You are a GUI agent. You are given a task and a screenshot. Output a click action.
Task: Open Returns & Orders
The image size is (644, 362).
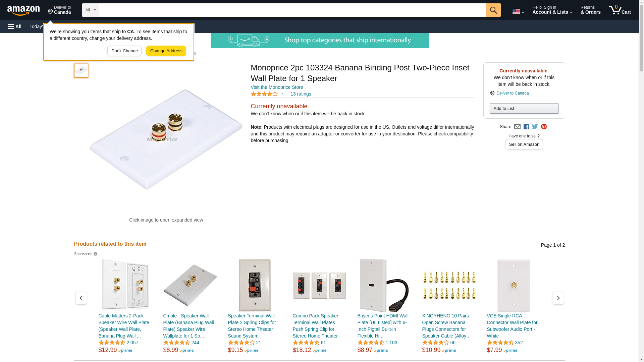click(590, 10)
